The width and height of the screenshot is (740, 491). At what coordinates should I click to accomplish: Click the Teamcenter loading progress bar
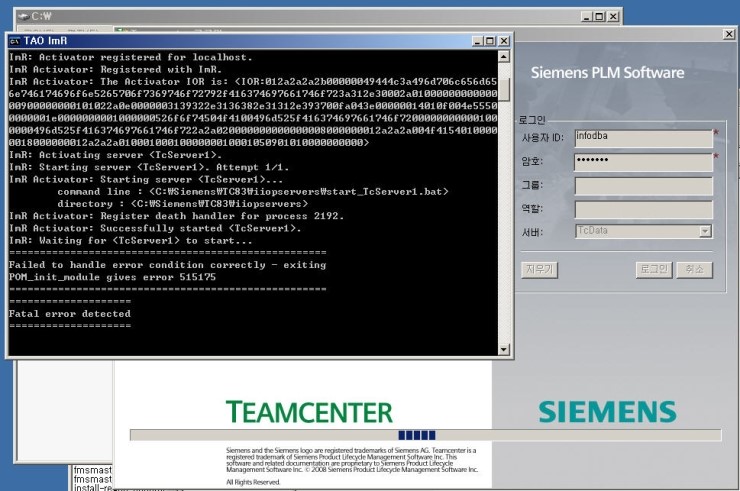[426, 435]
